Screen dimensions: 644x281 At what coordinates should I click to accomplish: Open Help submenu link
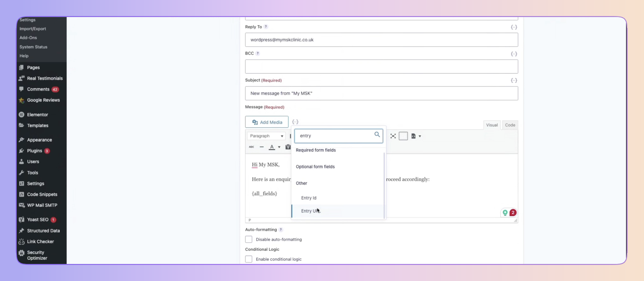click(24, 56)
